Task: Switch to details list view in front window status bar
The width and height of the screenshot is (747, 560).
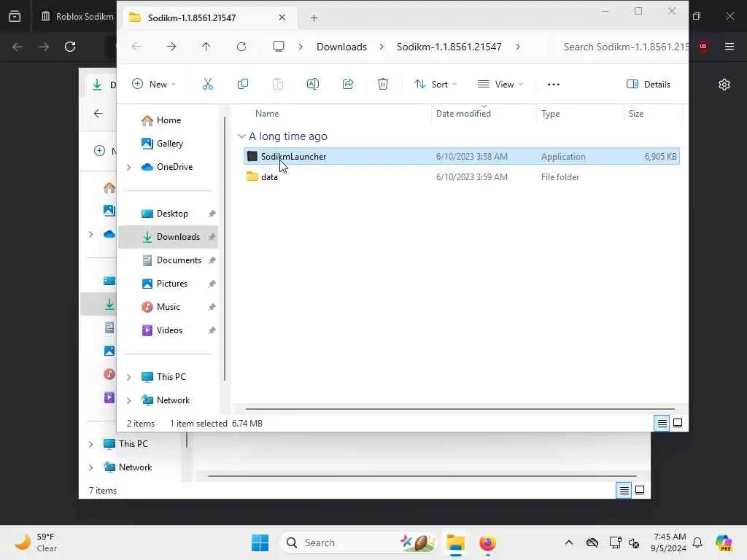Action: pos(662,423)
